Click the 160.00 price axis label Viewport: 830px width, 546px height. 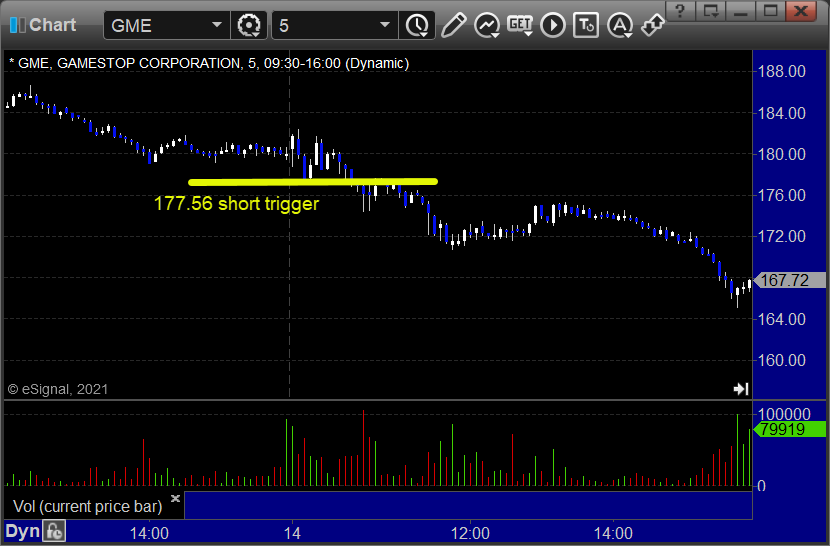click(782, 361)
